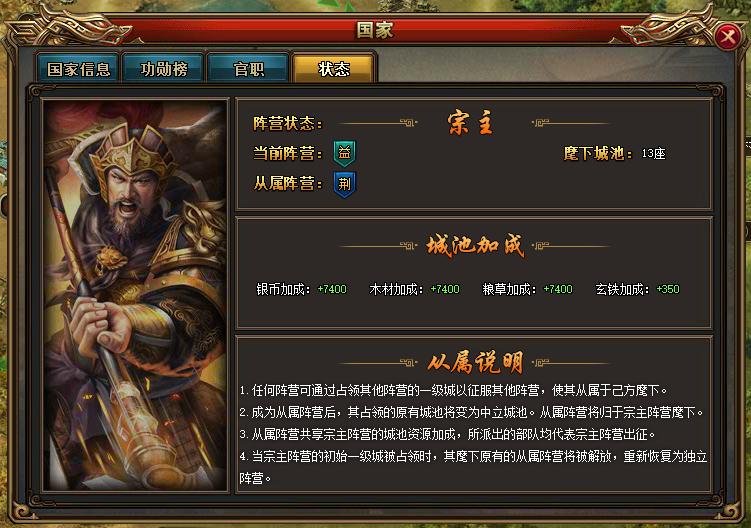
Task: Click the 当前阵营 label text
Action: [x=287, y=154]
